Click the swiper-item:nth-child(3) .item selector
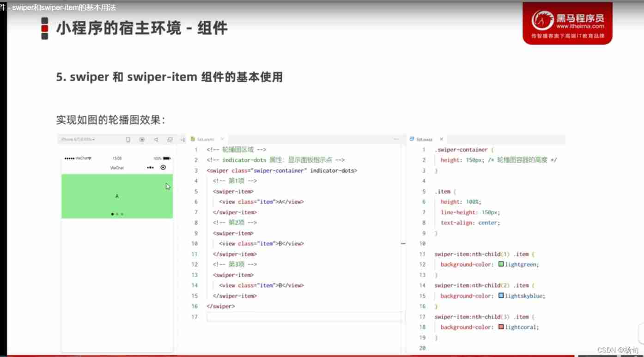Image resolution: width=644 pixels, height=357 pixels. coord(484,317)
